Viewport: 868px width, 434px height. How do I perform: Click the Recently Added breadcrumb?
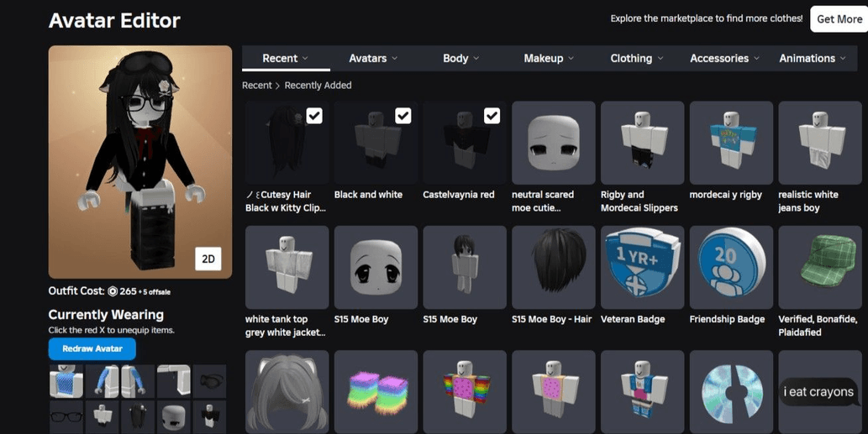[318, 85]
